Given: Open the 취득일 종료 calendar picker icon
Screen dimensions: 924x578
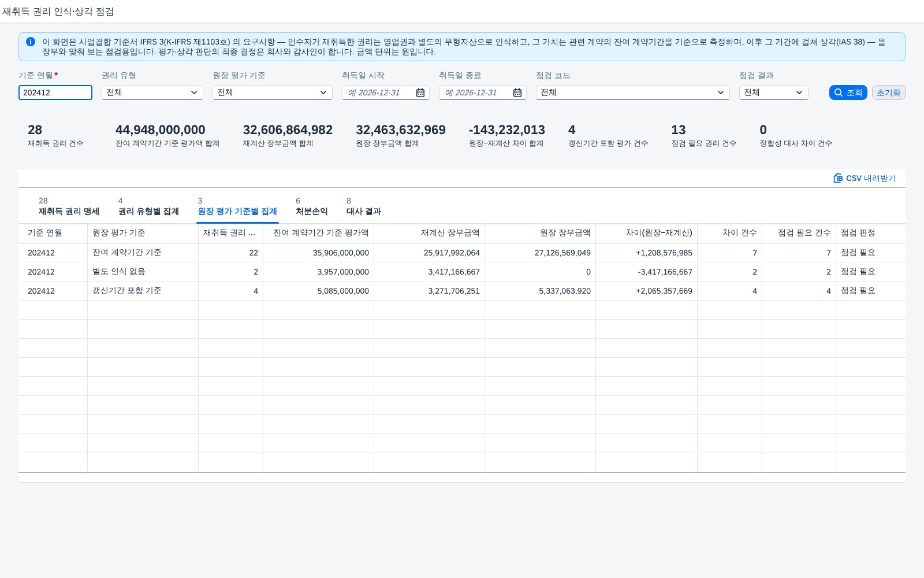Looking at the screenshot, I should coord(517,92).
